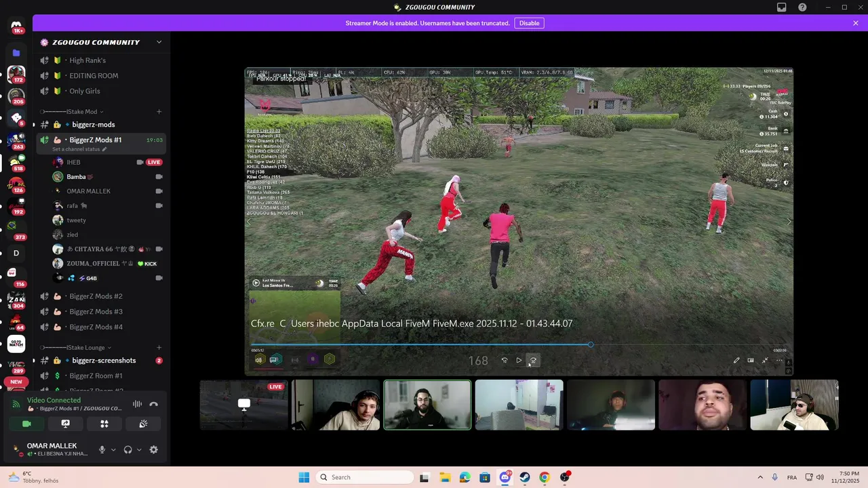Join BiggerZ Room #1 voice channel
868x488 pixels.
point(102,375)
